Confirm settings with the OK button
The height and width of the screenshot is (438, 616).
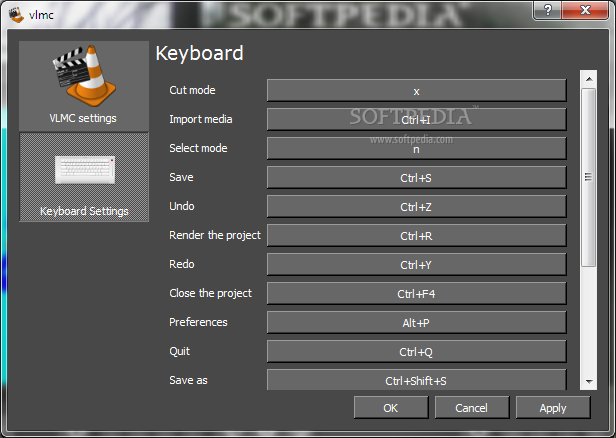391,408
